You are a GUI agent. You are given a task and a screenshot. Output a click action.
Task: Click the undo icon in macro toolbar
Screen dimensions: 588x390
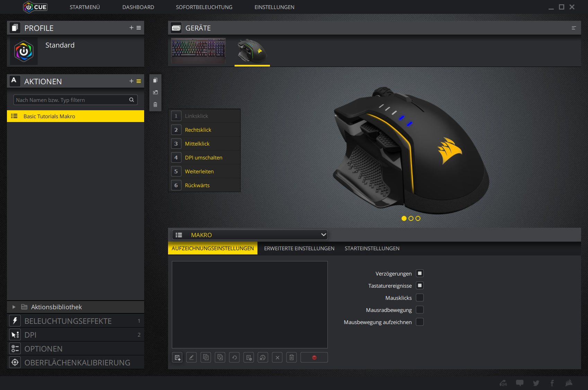(x=235, y=357)
